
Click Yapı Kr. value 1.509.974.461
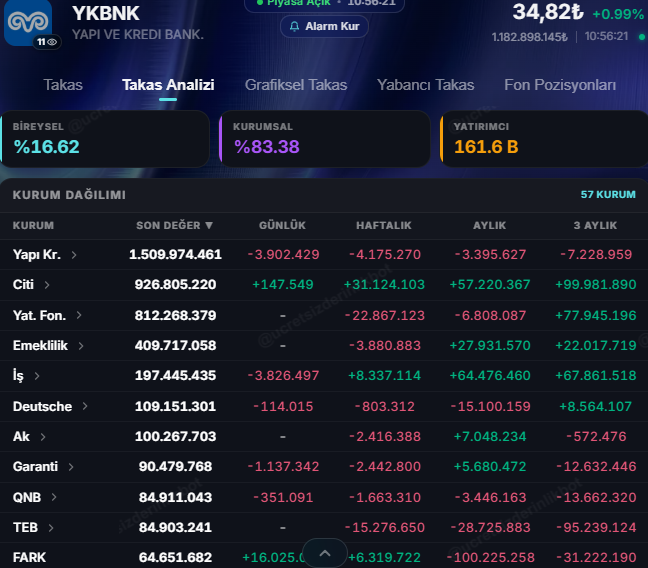[x=175, y=254]
